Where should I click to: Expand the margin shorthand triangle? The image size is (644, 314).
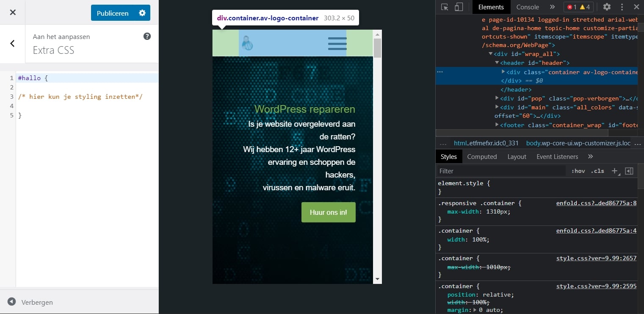click(x=475, y=310)
